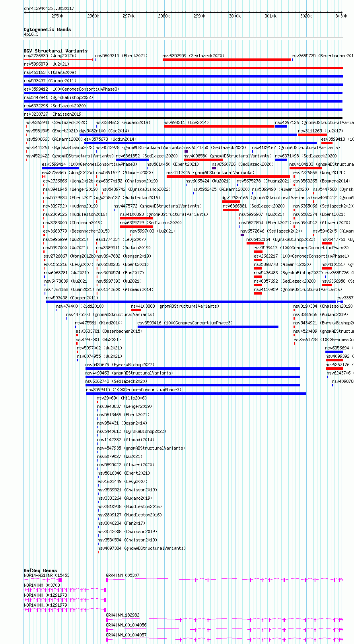
Task: Open the NOP14-AS1|NR_015453 gene
Action: click(47, 576)
